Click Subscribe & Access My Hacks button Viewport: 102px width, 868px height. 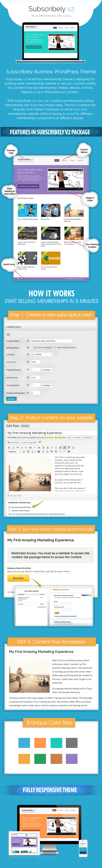[29, 186]
